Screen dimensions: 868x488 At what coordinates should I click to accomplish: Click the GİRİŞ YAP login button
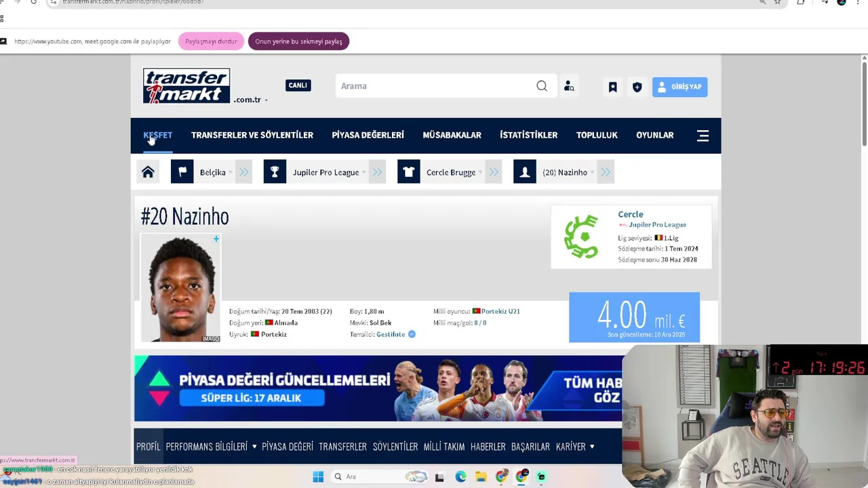[679, 87]
